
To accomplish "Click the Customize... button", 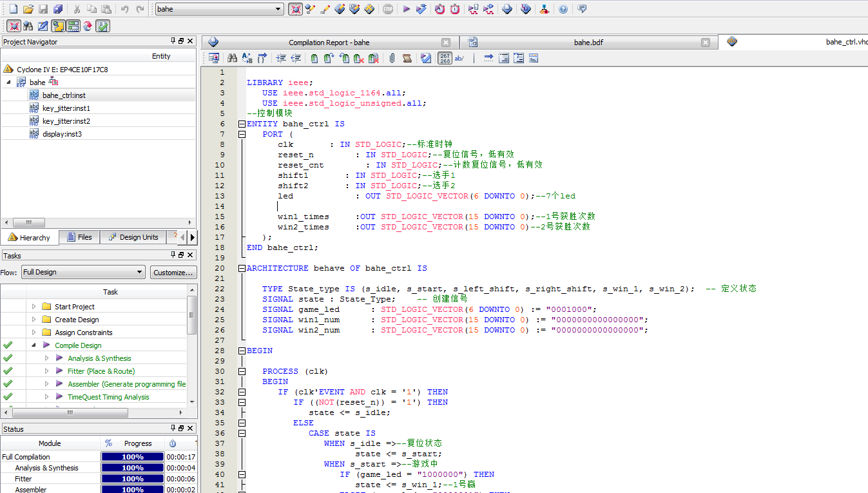I will pos(173,273).
